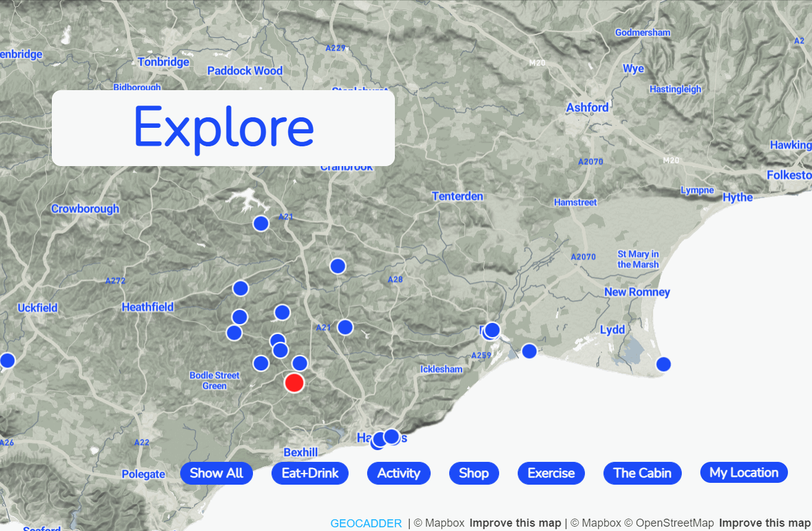This screenshot has height=531, width=812.
Task: Select the blue marker beside the A28 label
Action: click(x=338, y=266)
